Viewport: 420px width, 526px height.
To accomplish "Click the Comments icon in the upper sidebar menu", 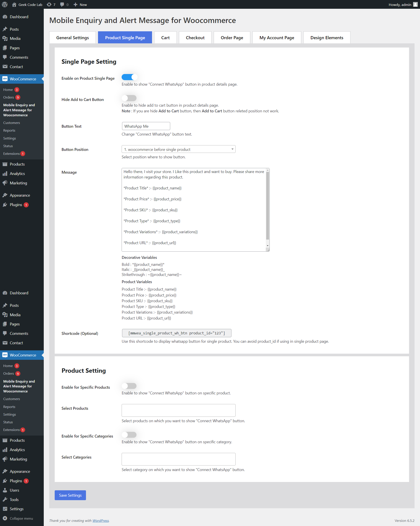I will click(x=5, y=57).
